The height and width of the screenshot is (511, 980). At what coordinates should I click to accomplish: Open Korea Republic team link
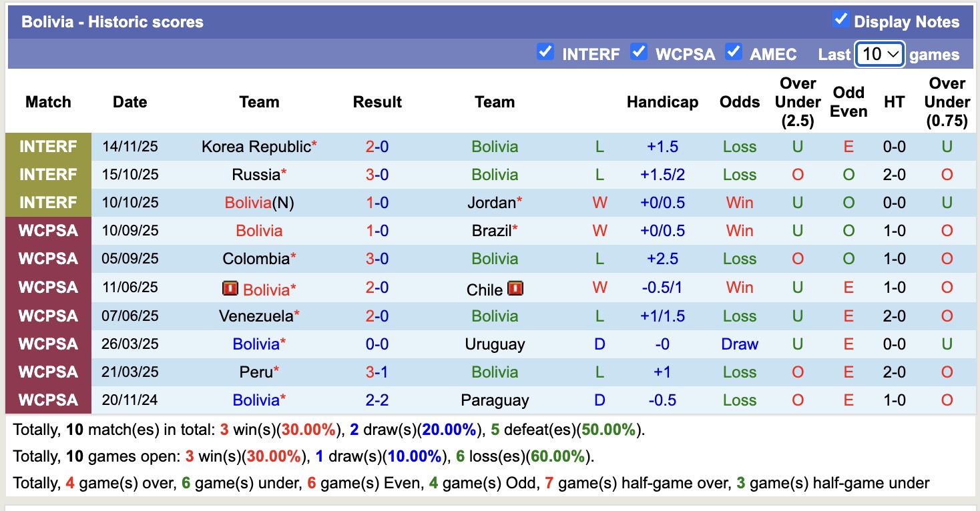tap(256, 147)
